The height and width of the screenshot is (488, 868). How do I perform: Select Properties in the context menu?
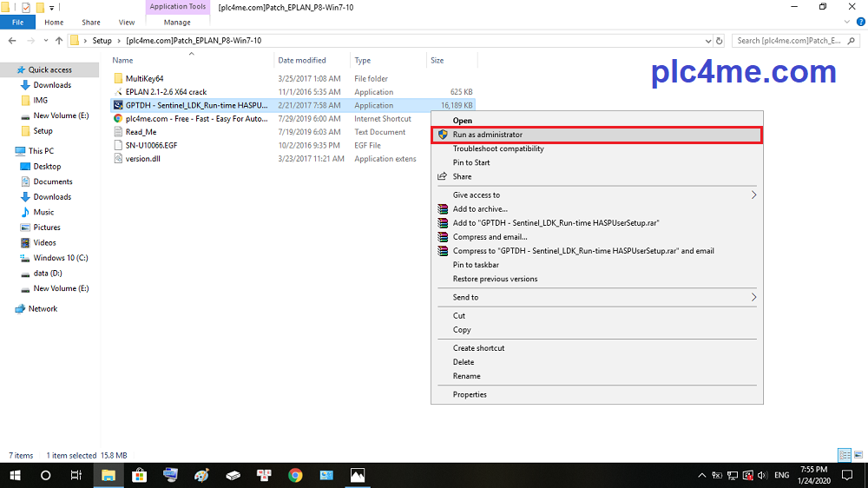click(x=470, y=394)
